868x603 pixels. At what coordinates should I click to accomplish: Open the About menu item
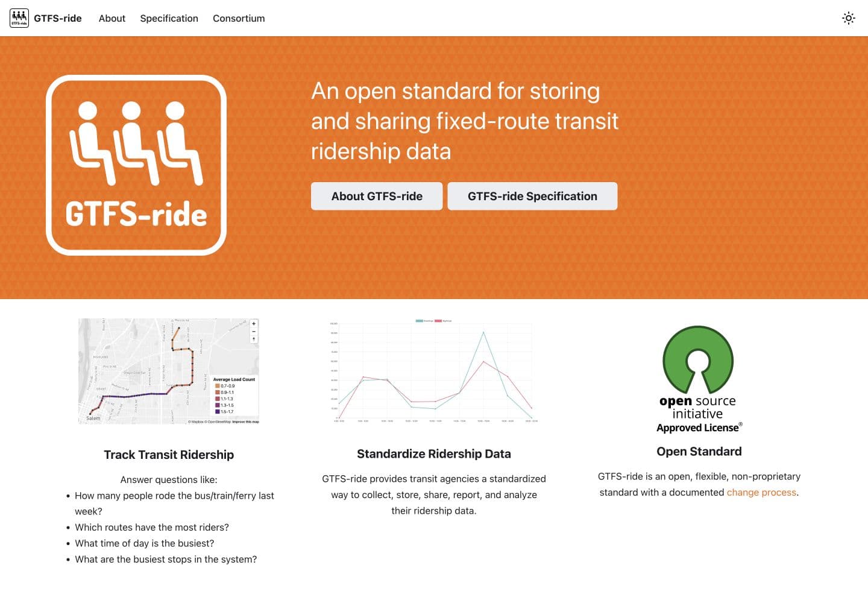[x=112, y=18]
